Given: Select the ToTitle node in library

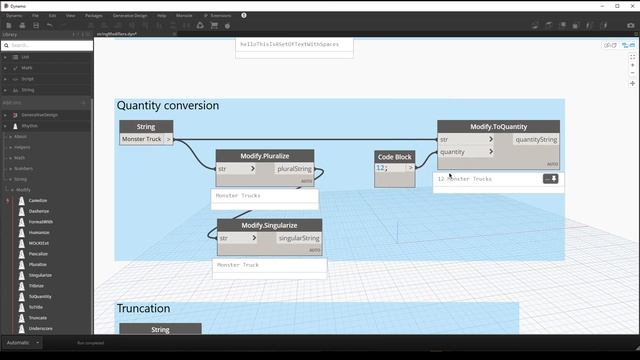Looking at the screenshot, I should coord(36,307).
